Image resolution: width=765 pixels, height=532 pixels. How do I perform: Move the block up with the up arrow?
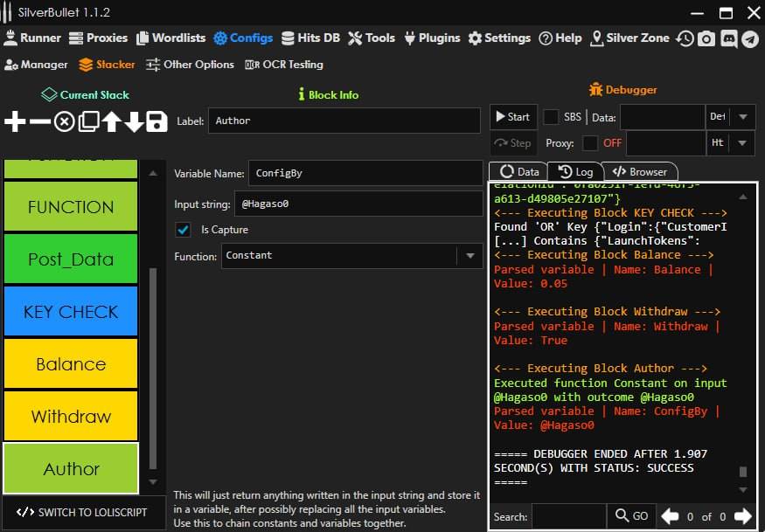tap(111, 121)
